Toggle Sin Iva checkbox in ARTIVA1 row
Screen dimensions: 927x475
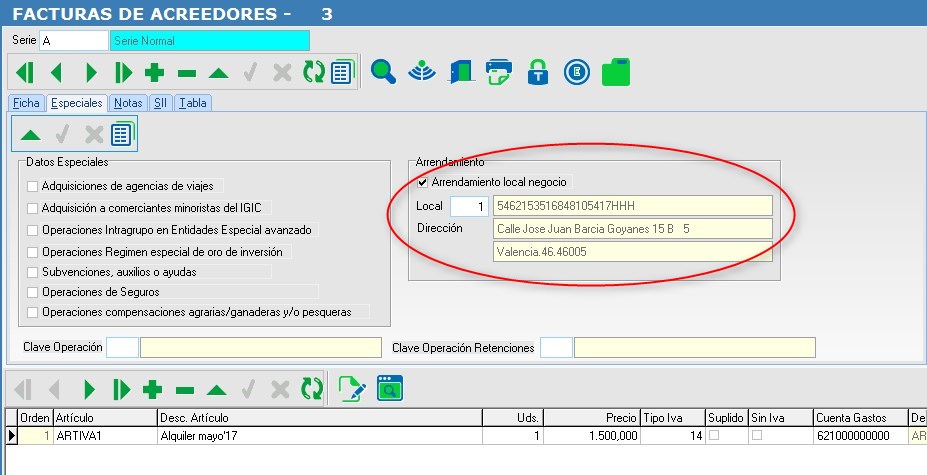(x=756, y=435)
